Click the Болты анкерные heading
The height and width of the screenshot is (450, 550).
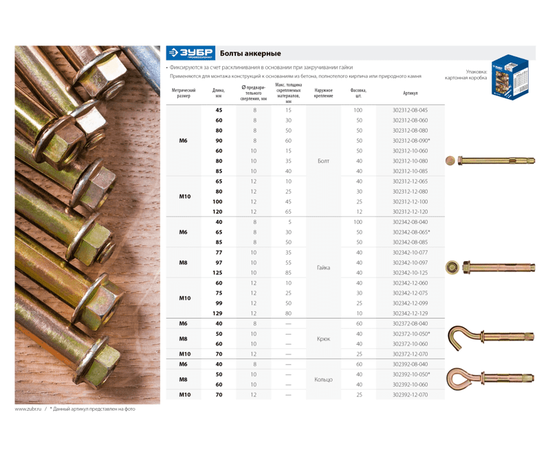[x=250, y=54]
